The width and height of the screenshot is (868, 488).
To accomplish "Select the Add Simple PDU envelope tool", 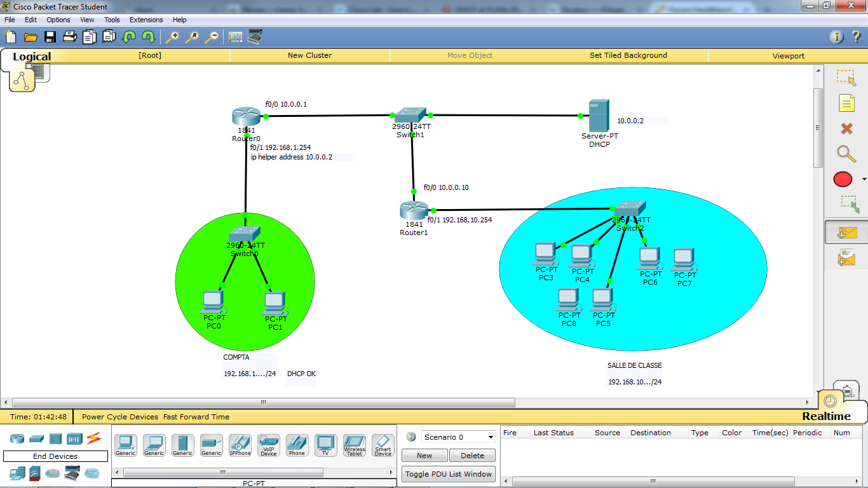I will [x=846, y=232].
